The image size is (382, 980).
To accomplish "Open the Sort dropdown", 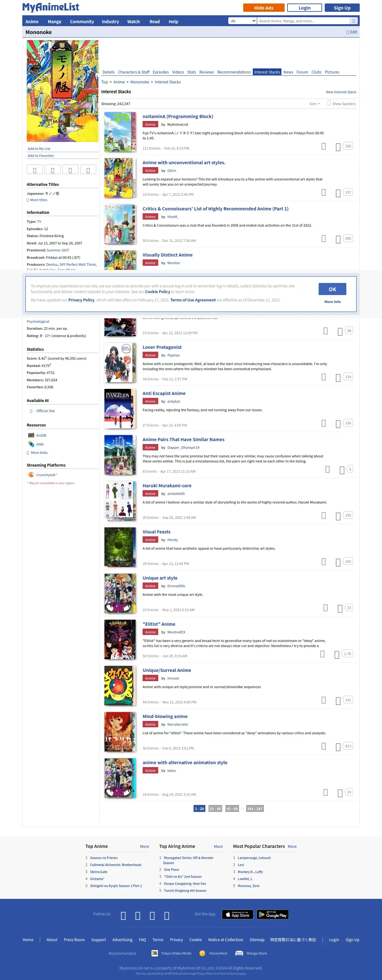I will 315,103.
